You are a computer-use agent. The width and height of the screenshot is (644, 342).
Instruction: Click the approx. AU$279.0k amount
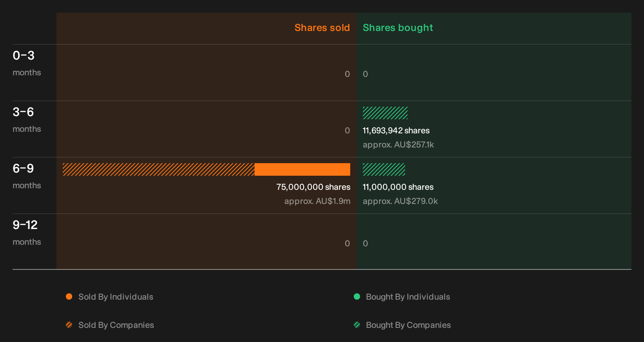click(x=400, y=201)
